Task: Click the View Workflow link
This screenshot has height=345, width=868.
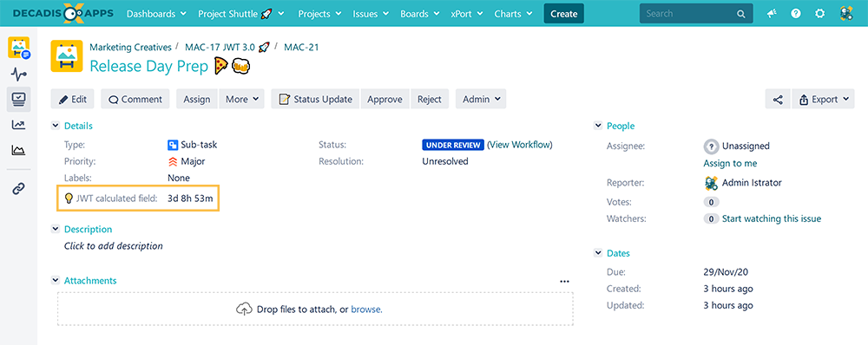Action: 520,145
